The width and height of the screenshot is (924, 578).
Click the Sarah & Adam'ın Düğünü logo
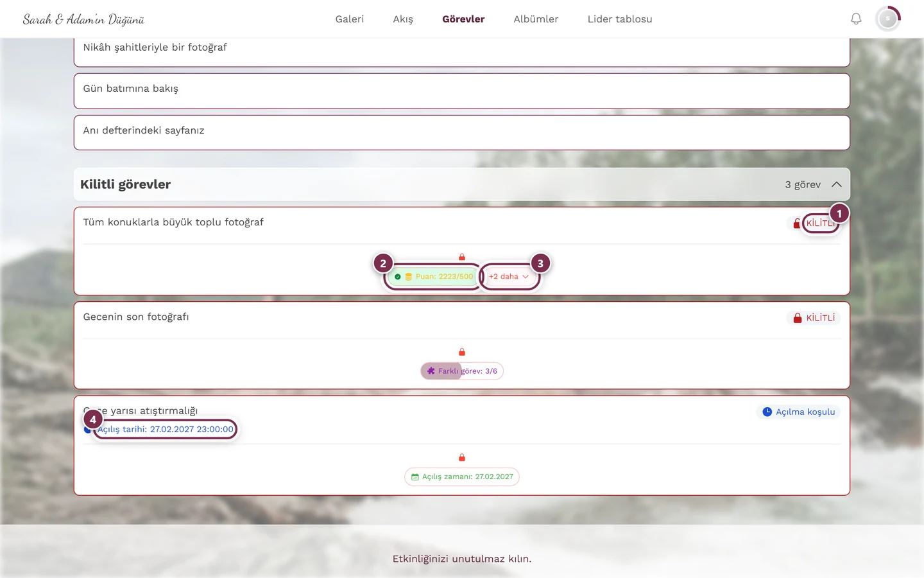coord(83,19)
